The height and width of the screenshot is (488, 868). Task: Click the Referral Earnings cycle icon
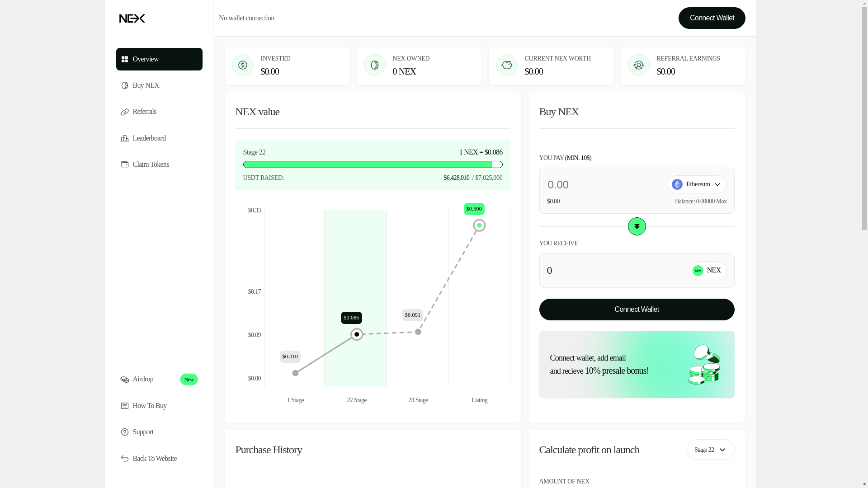click(639, 65)
